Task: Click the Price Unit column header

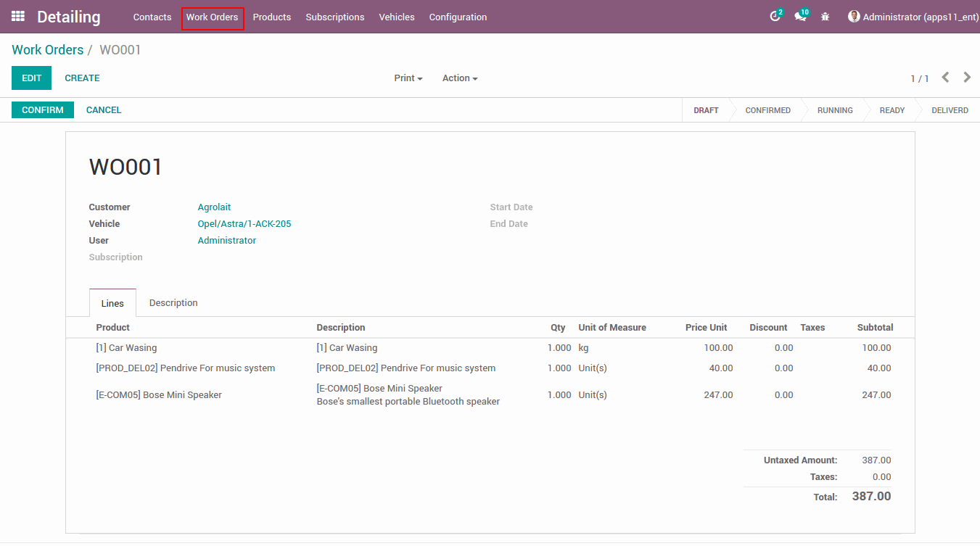Action: [706, 328]
